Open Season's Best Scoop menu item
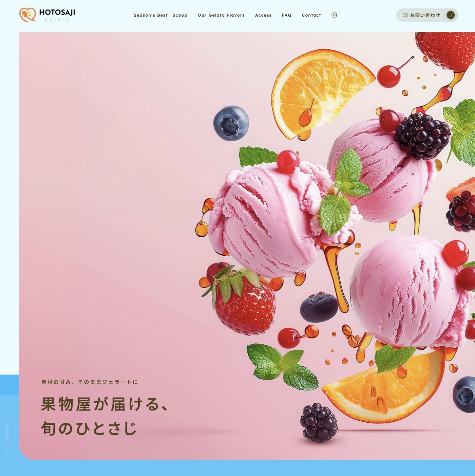The width and height of the screenshot is (475, 476). pos(160,15)
